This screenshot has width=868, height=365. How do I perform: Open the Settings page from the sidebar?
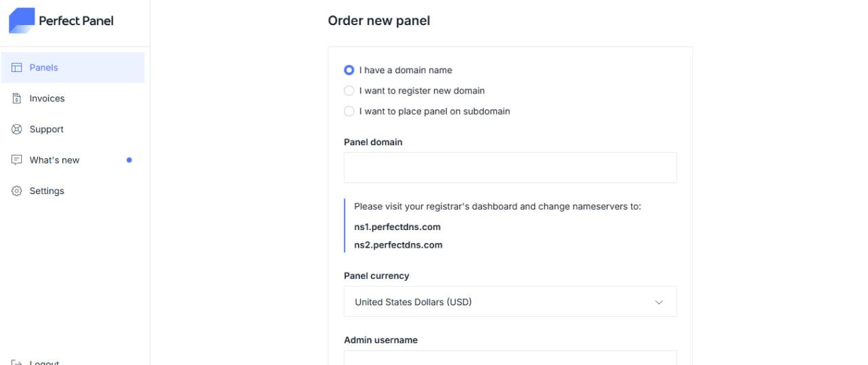coord(47,191)
